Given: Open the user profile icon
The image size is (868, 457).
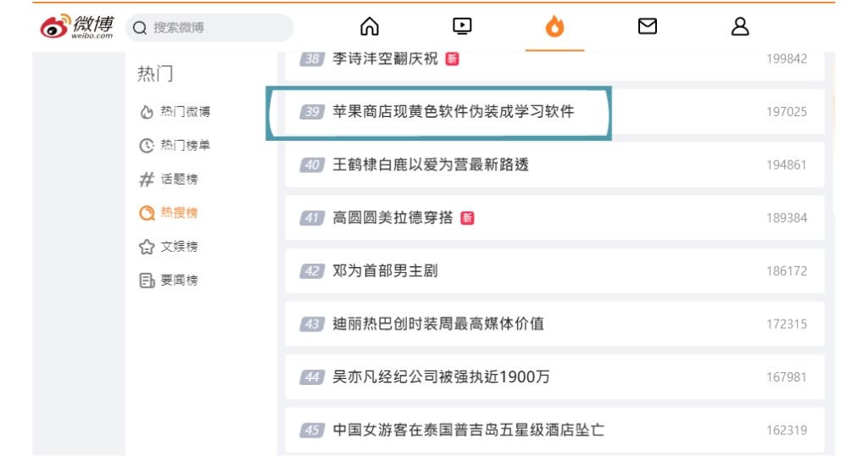Looking at the screenshot, I should tap(740, 27).
